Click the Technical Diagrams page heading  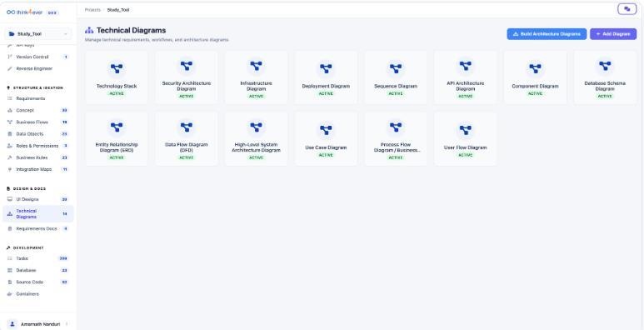pos(131,30)
